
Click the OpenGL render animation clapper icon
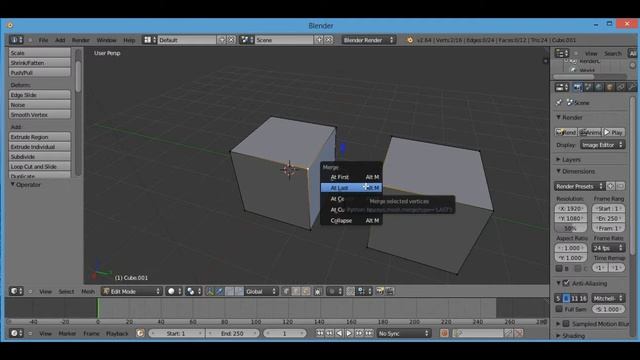pos(390,291)
